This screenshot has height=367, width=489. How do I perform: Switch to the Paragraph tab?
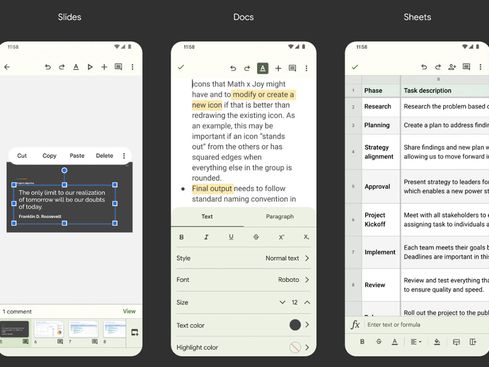[x=280, y=217]
